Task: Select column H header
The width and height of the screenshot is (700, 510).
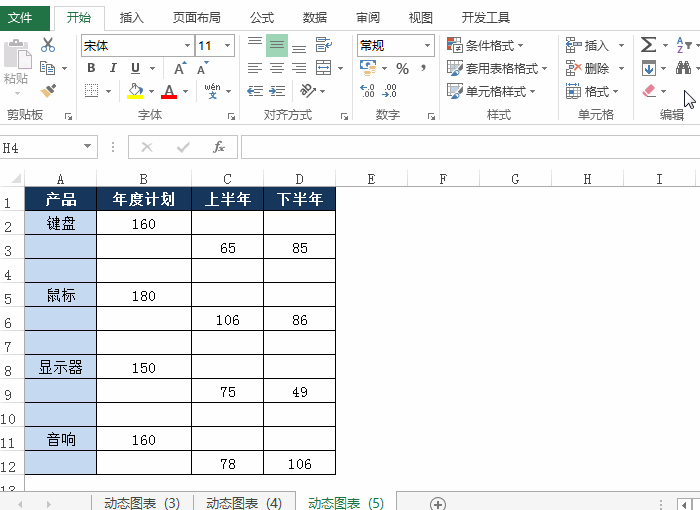Action: pos(587,179)
